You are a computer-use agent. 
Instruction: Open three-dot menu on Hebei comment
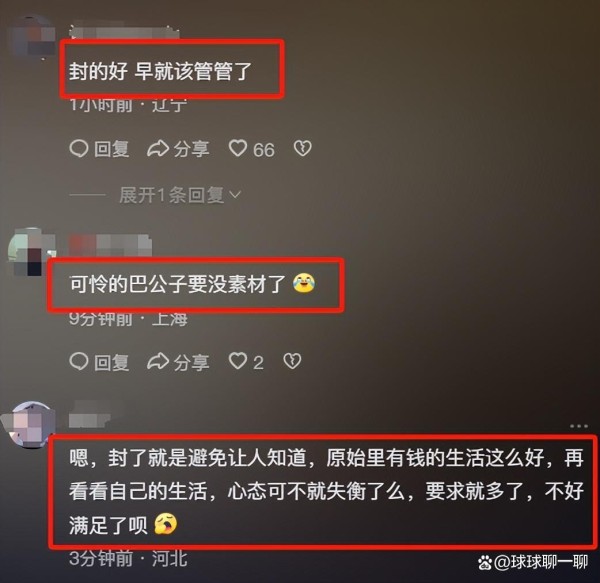click(579, 426)
